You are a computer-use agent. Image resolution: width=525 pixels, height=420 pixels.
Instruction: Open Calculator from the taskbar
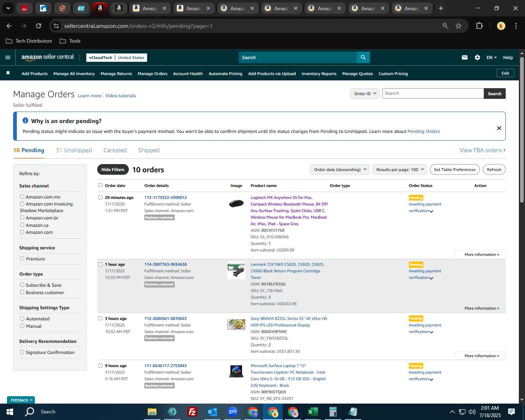point(333,412)
